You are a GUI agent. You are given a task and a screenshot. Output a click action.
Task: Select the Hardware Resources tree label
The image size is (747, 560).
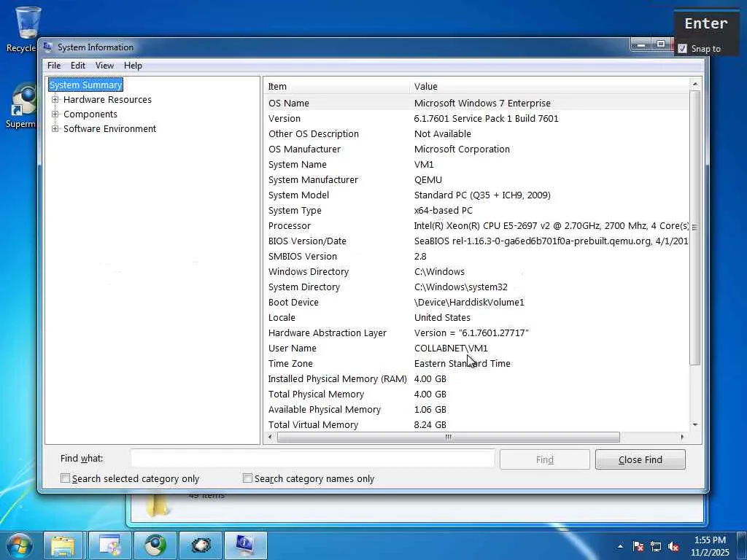pyautogui.click(x=107, y=99)
